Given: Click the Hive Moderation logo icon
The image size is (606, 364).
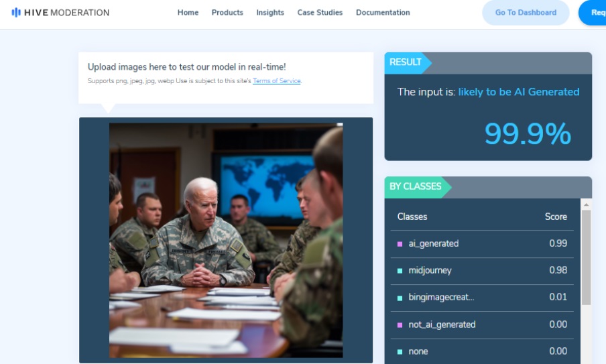Looking at the screenshot, I should point(16,13).
